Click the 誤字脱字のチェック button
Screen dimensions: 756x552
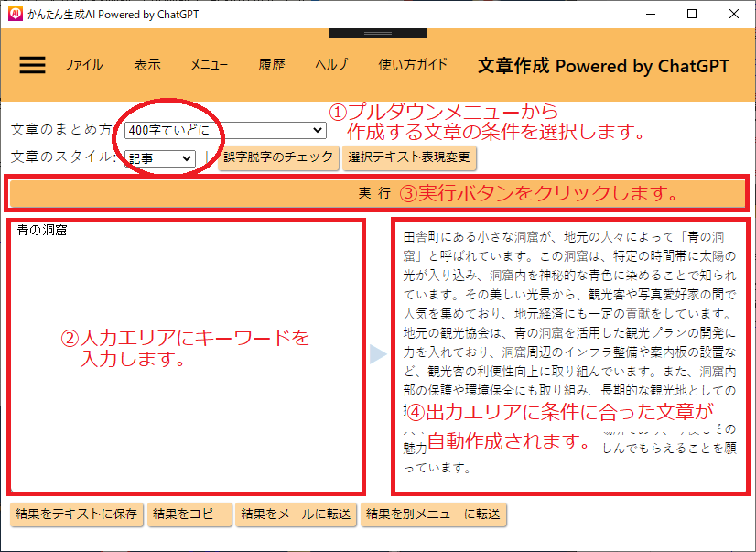278,157
